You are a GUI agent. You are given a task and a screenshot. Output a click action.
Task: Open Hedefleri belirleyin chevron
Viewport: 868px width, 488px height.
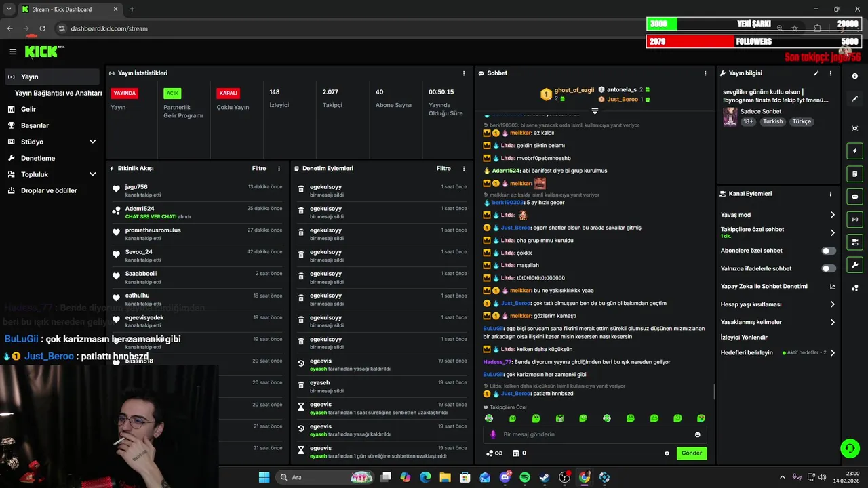click(832, 352)
